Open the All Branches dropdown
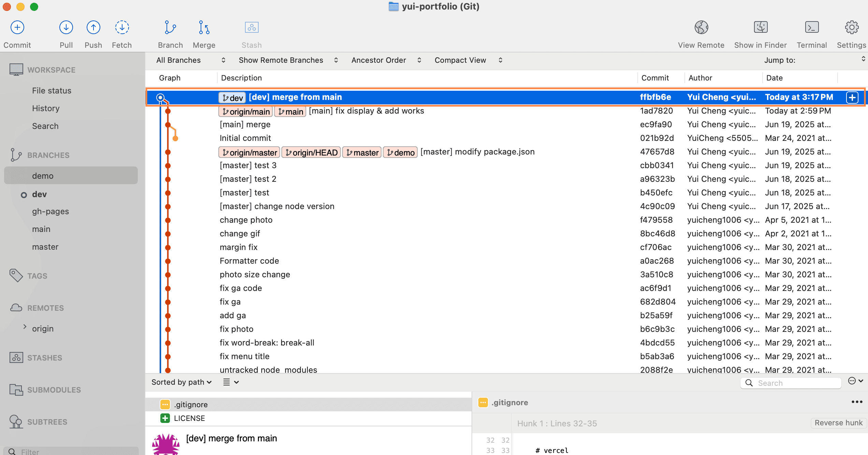 tap(190, 60)
